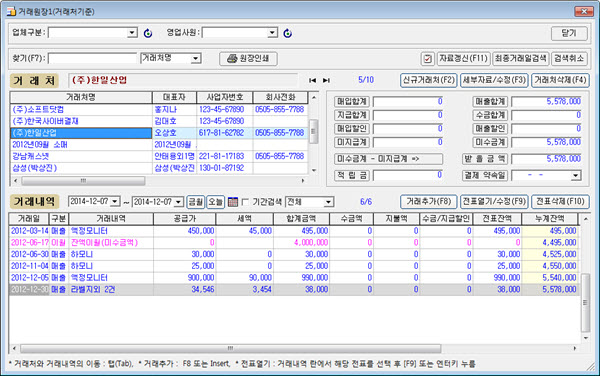The image size is (600, 376).
Task: Click transaction list vertical scrollbar thumb
Action: pyautogui.click(x=585, y=303)
